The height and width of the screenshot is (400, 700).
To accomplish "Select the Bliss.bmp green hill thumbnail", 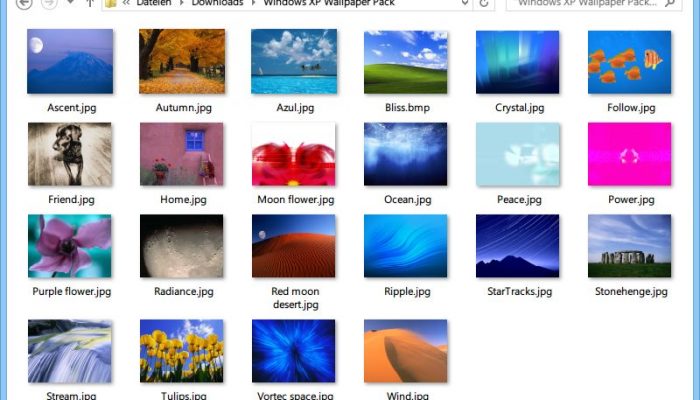I will [x=406, y=62].
